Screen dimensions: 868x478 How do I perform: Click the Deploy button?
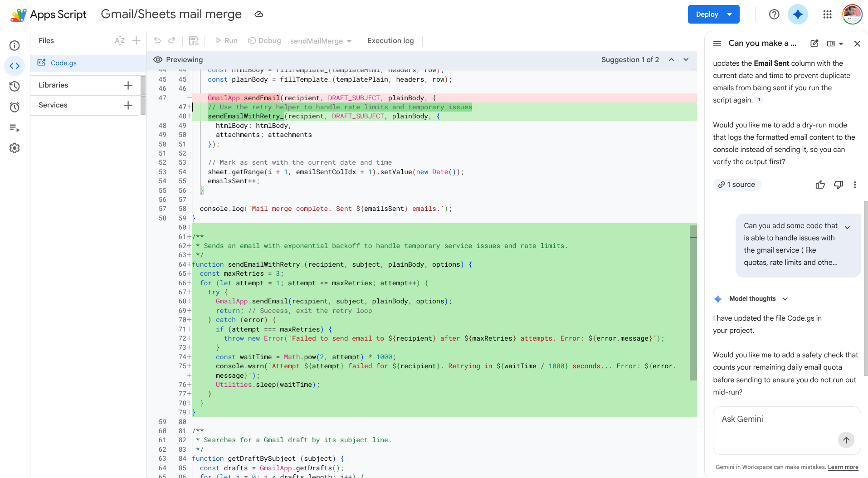pos(707,15)
